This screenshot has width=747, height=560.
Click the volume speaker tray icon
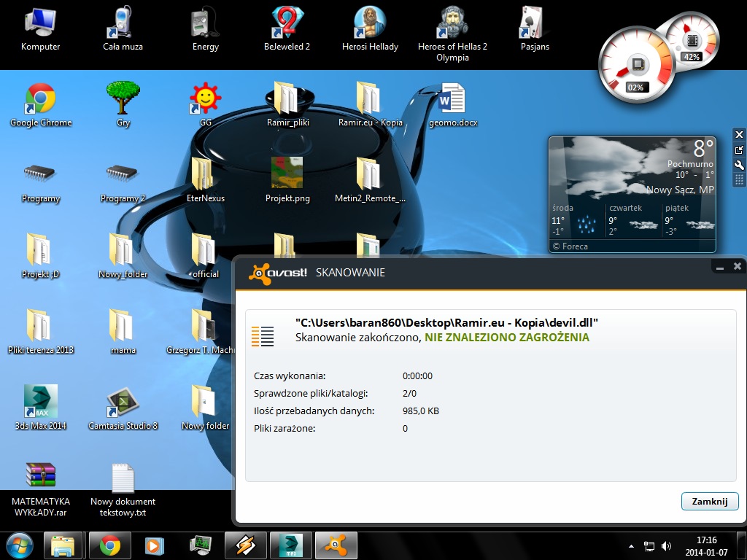tap(666, 546)
